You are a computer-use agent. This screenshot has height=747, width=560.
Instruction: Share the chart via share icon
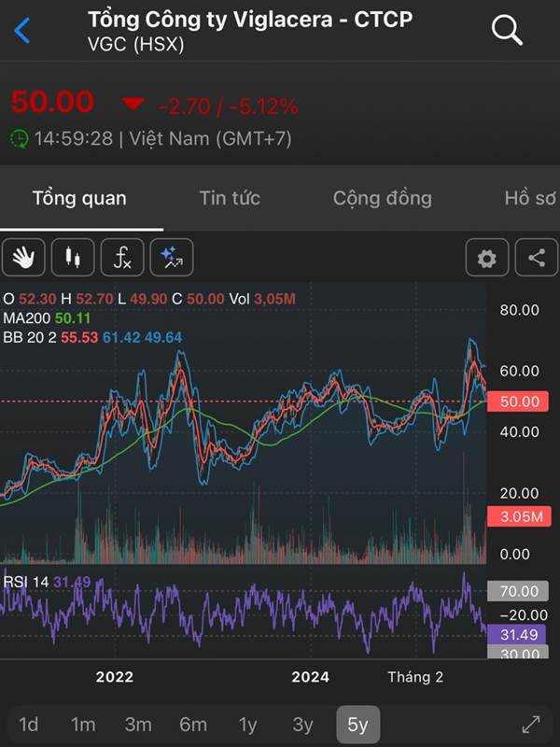coord(537,258)
